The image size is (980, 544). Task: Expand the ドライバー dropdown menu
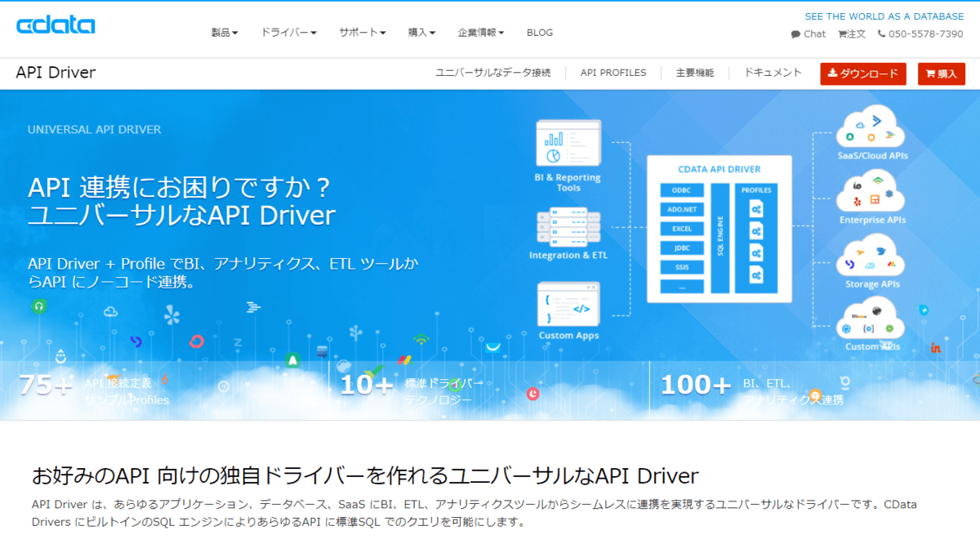(288, 33)
